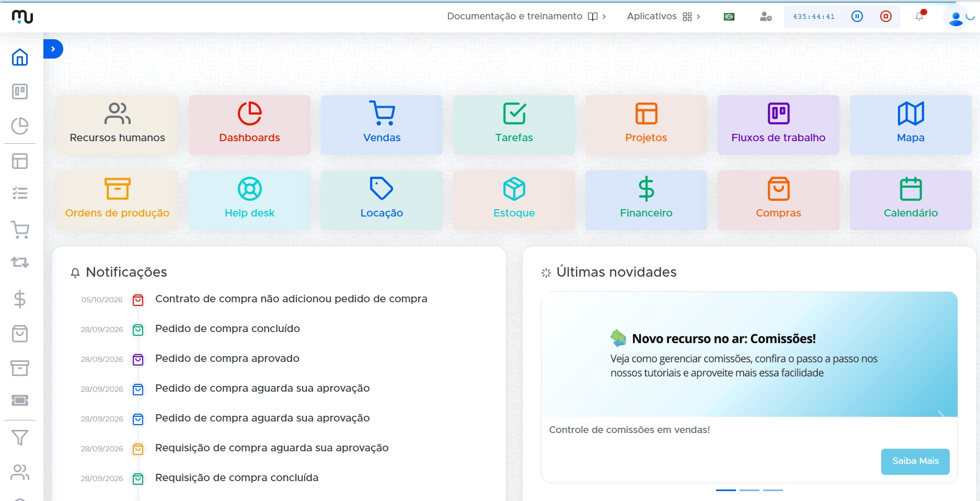The image size is (980, 501).
Task: Open the home icon in sidebar
Action: (20, 57)
